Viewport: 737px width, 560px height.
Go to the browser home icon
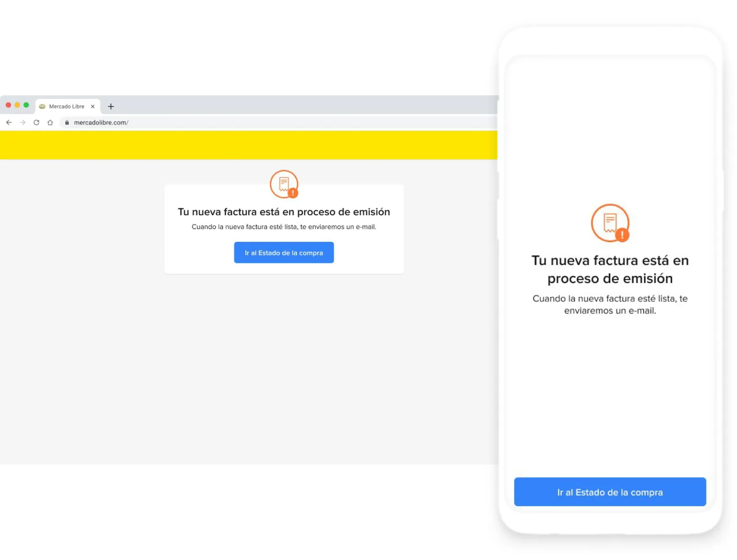(x=50, y=122)
